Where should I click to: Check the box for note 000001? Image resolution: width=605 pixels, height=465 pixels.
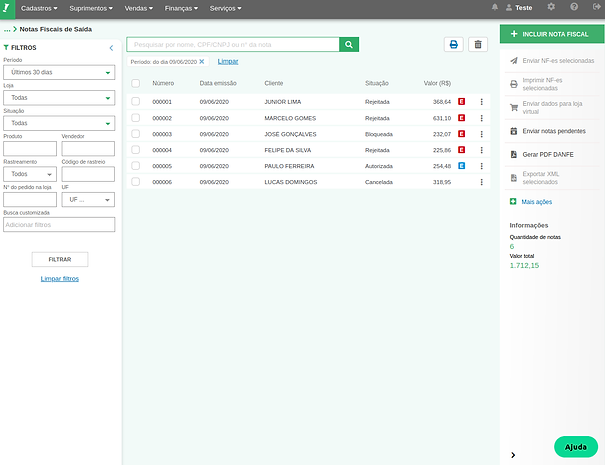pyautogui.click(x=136, y=102)
